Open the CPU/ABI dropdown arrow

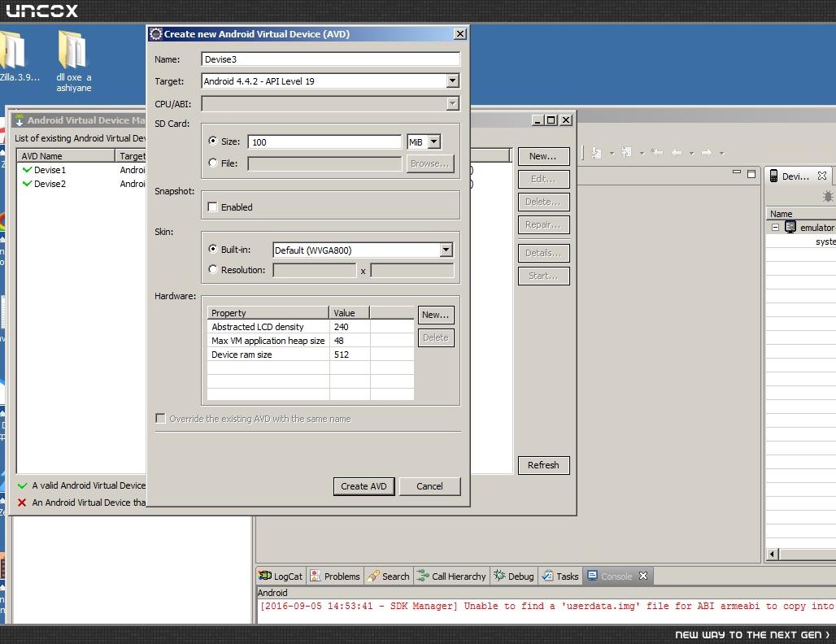point(452,103)
